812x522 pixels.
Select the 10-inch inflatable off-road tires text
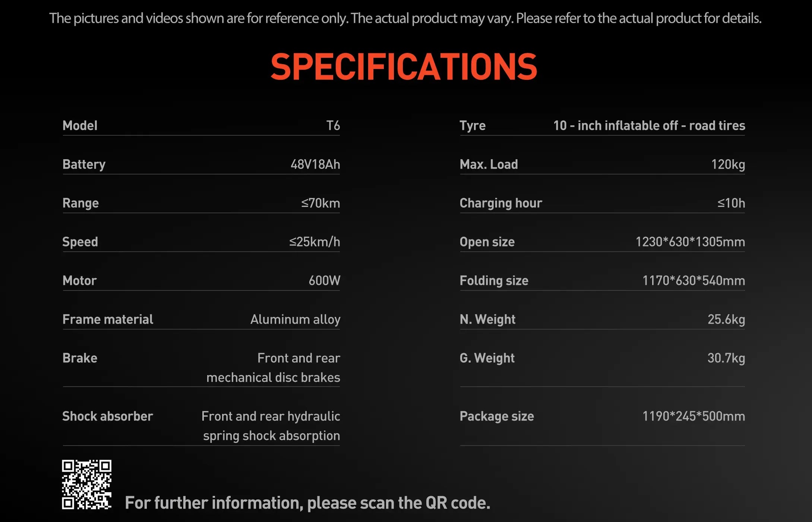pyautogui.click(x=649, y=126)
